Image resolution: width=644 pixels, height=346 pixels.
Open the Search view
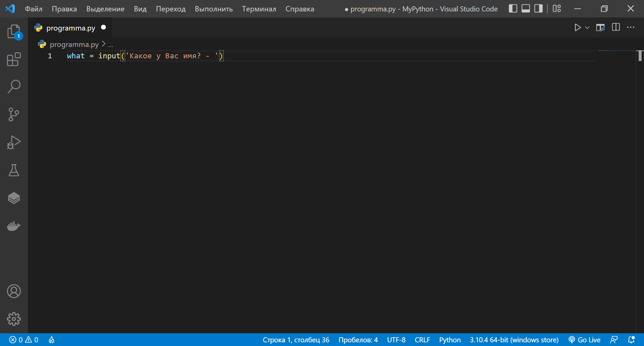(x=14, y=86)
